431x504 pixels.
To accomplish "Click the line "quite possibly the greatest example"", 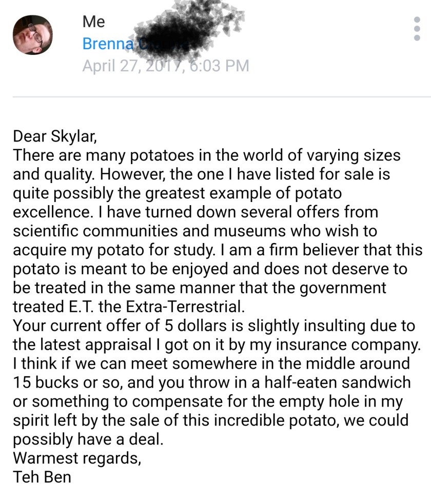I will pyautogui.click(x=177, y=194).
